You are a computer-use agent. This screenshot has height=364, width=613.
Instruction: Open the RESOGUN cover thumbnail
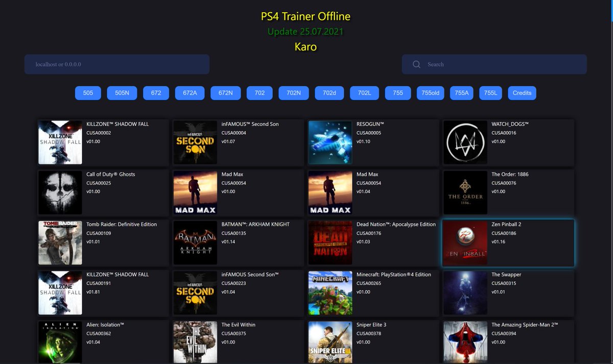tap(331, 142)
